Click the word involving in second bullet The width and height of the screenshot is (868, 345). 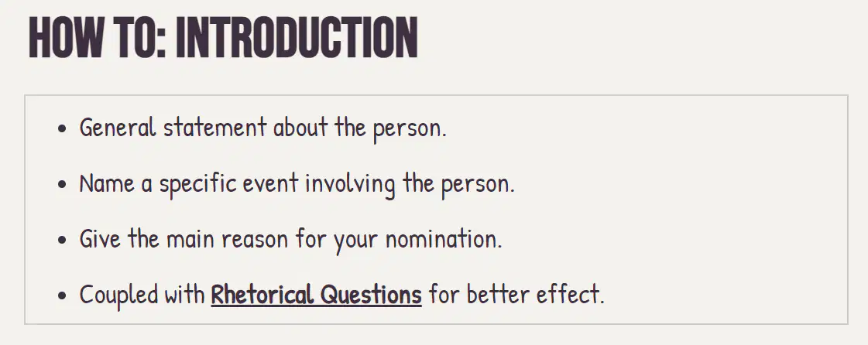[350, 183]
